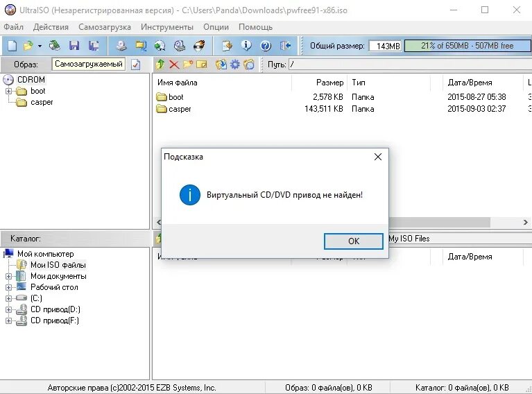Click the green Up one level arrow

pyautogui.click(x=160, y=64)
